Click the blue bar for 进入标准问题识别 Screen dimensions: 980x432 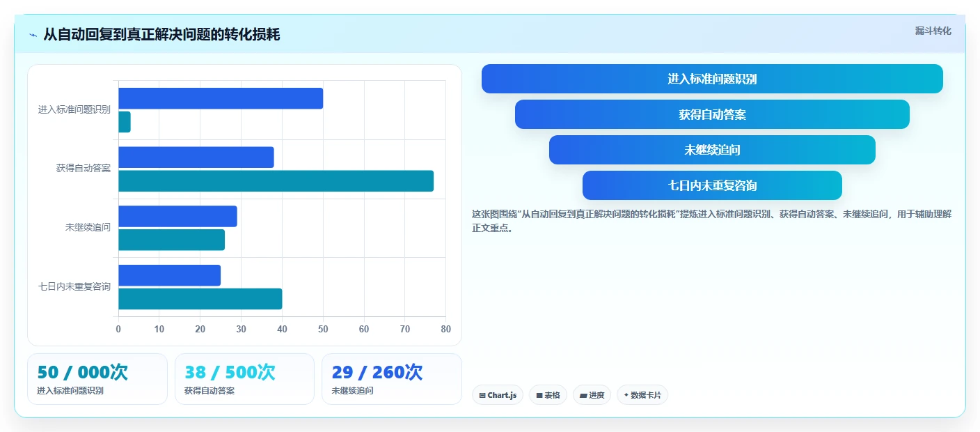tap(221, 98)
